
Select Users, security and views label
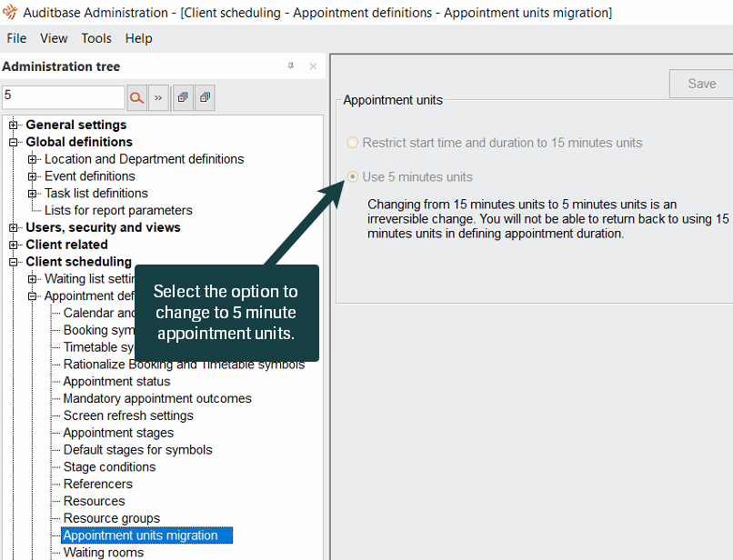(103, 227)
